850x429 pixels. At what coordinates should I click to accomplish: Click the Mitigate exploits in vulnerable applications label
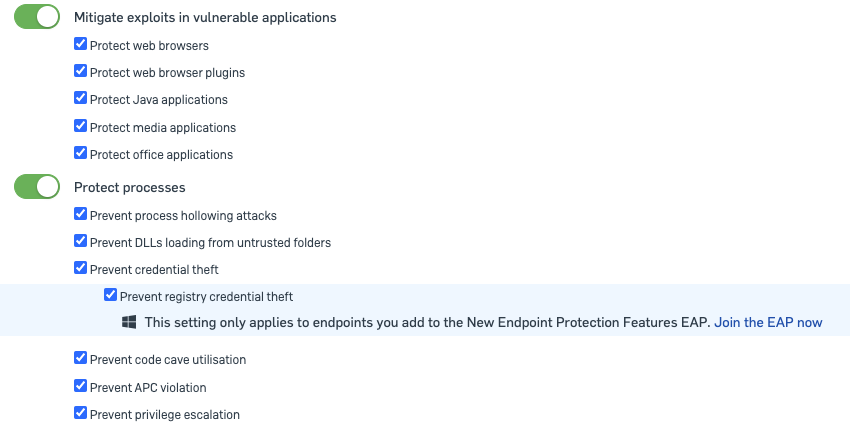click(205, 18)
